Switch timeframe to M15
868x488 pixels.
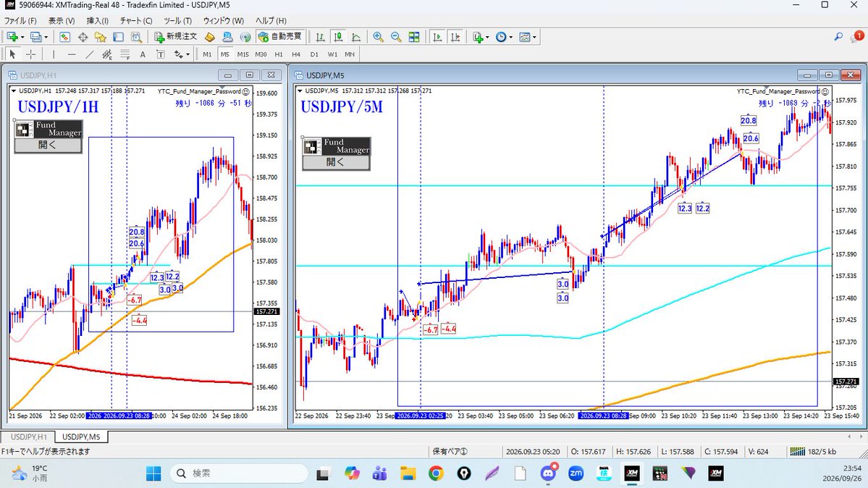pyautogui.click(x=243, y=54)
